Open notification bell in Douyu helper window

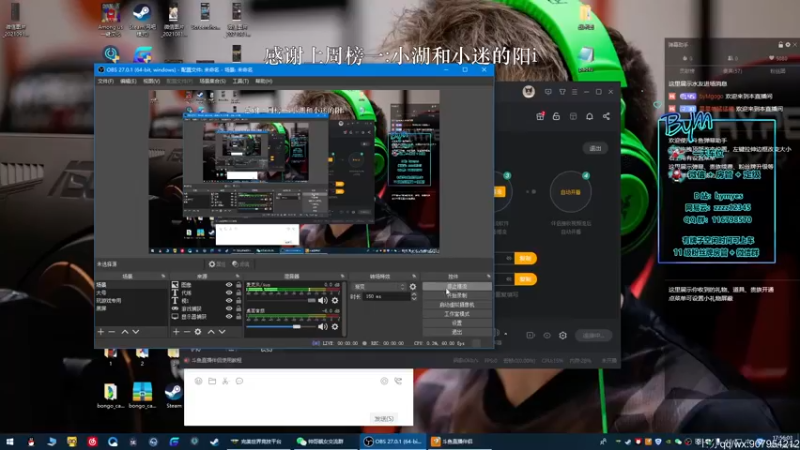589,116
